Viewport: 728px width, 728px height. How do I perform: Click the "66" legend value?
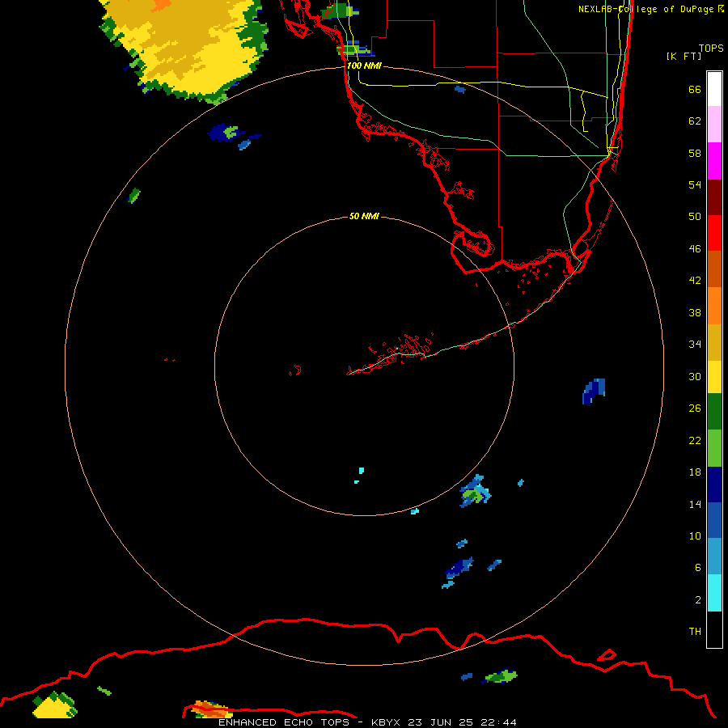pyautogui.click(x=695, y=89)
